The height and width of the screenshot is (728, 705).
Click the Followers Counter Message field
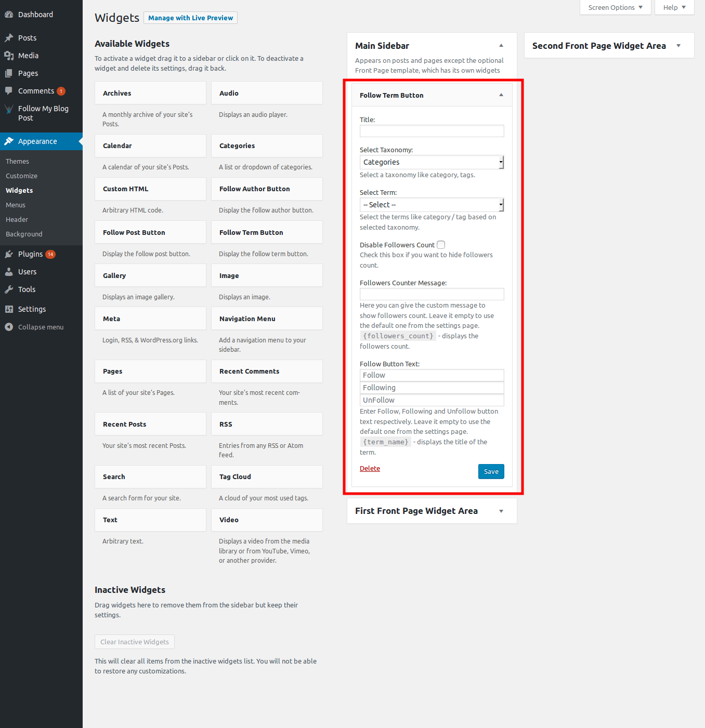(x=432, y=294)
